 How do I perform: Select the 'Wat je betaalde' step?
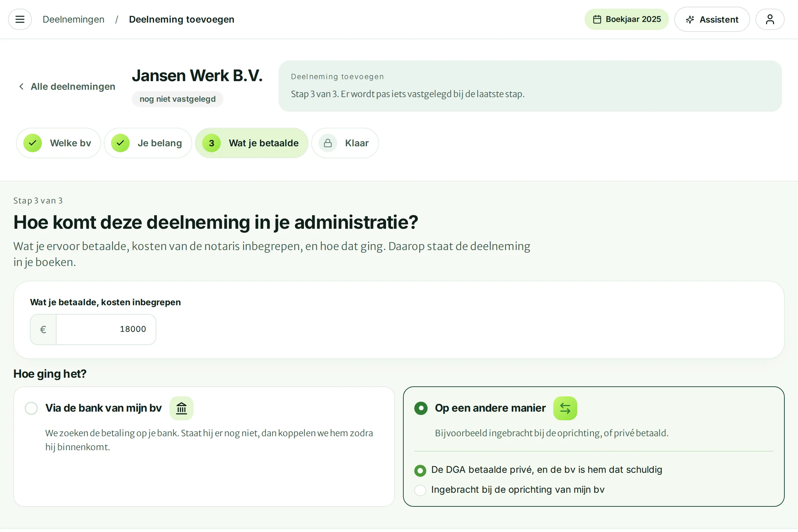251,143
